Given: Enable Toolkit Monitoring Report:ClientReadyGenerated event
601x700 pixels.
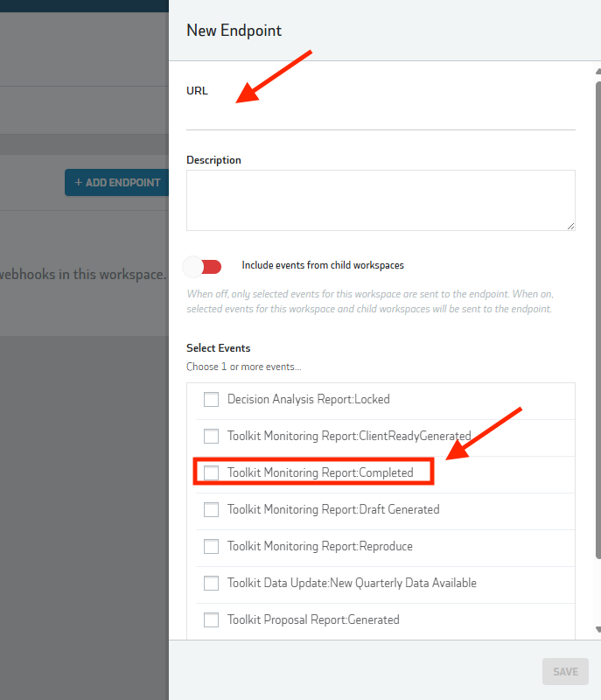Looking at the screenshot, I should pyautogui.click(x=211, y=437).
